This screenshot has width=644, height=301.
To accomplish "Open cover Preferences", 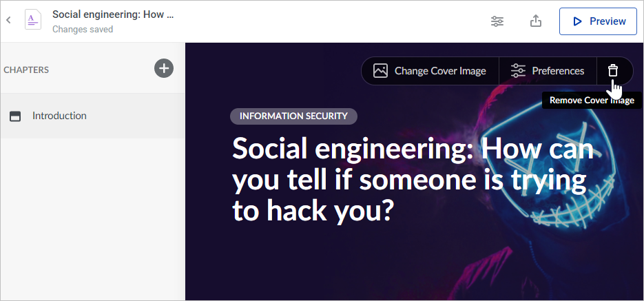I will click(x=548, y=71).
